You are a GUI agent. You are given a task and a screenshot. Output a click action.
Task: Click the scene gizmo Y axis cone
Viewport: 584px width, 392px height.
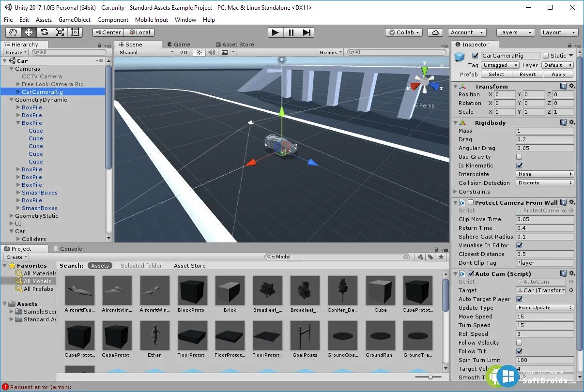(x=425, y=70)
